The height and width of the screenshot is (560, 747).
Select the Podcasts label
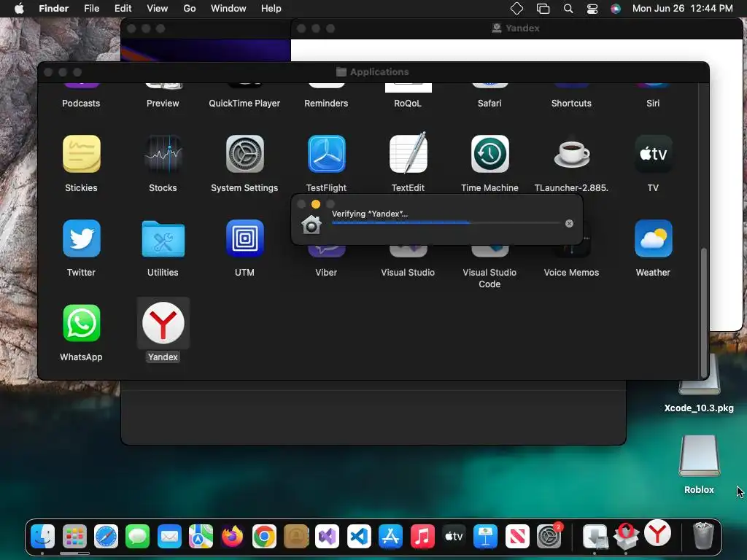click(x=81, y=104)
